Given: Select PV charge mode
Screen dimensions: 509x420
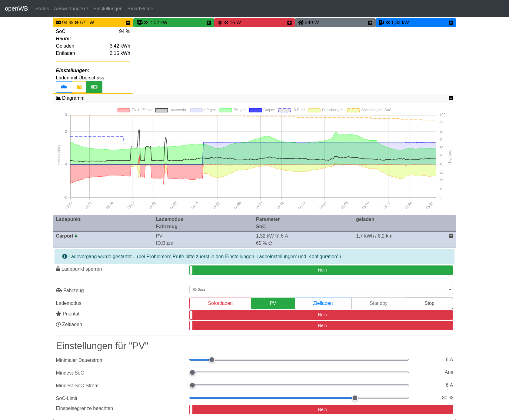Looking at the screenshot, I should 273,303.
